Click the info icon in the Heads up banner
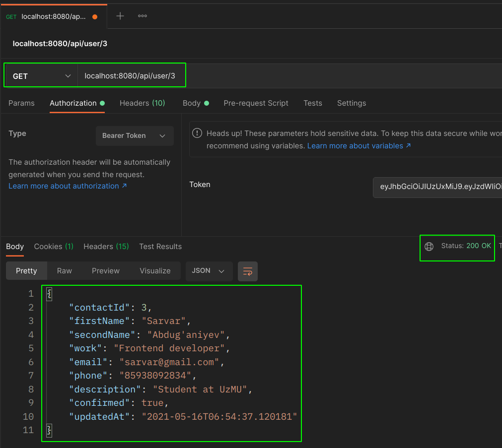The width and height of the screenshot is (502, 448). (x=197, y=133)
